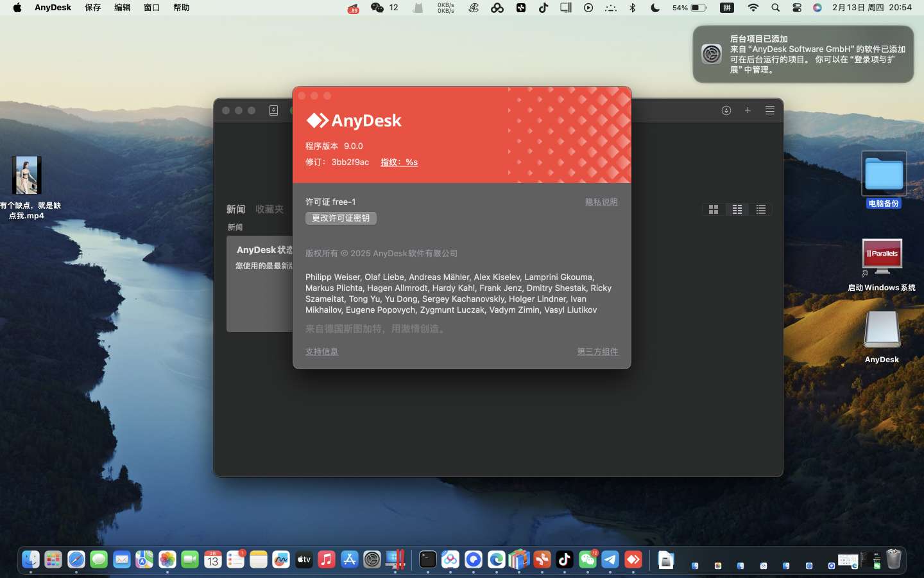Click the Bluetooth icon in menu bar

pyautogui.click(x=633, y=8)
